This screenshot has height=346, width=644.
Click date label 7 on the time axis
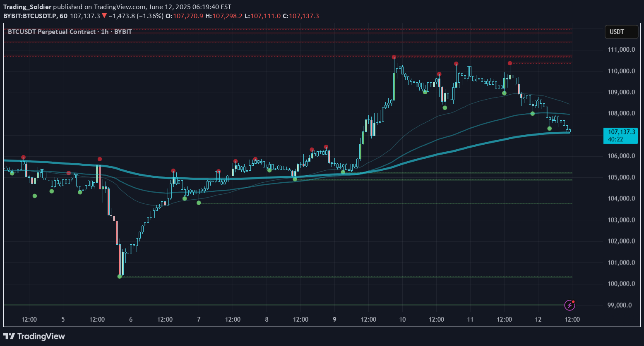tap(199, 320)
